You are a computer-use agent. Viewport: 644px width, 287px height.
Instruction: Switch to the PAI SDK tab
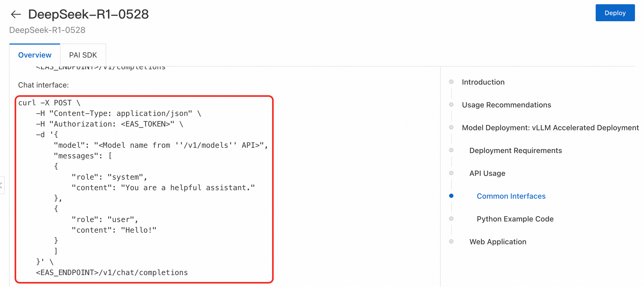click(x=83, y=55)
